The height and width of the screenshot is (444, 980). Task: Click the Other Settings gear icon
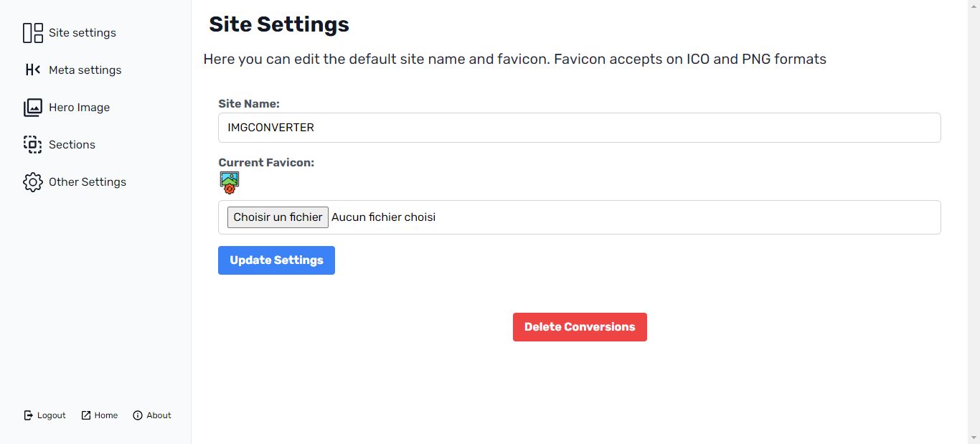click(x=33, y=182)
